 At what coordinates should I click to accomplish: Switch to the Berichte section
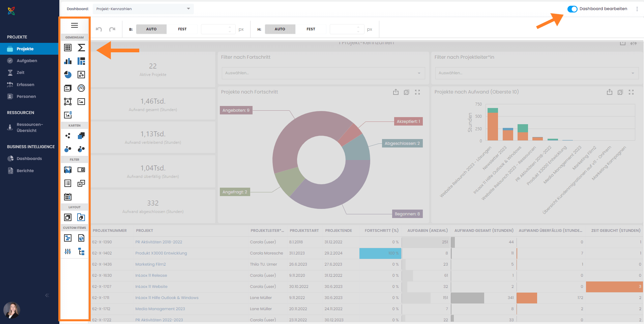(25, 170)
